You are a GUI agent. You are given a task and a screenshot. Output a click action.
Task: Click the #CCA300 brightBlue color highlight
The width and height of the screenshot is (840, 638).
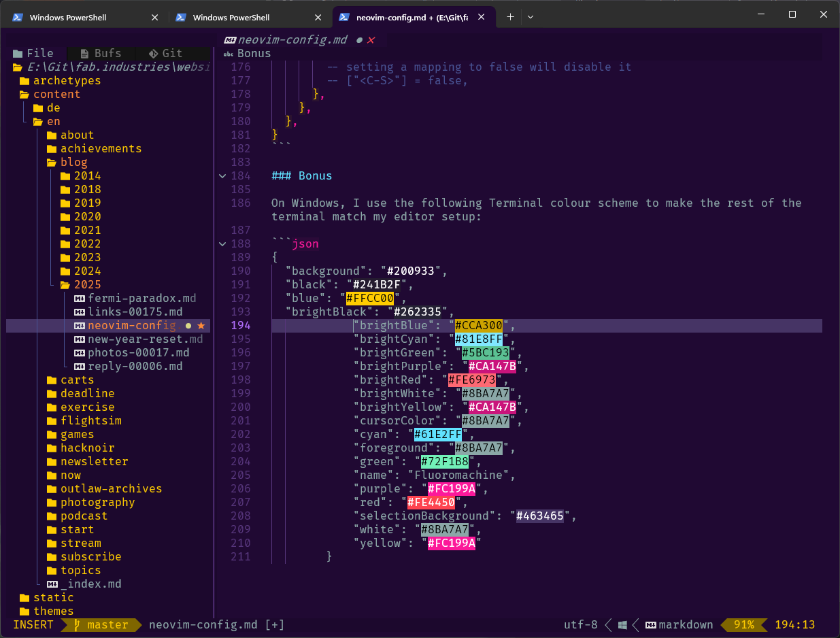479,325
